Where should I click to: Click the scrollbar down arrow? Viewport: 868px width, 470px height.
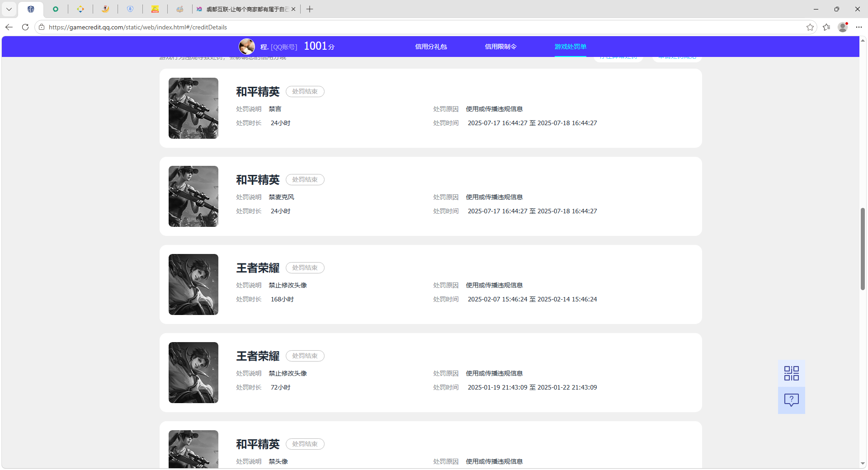click(x=863, y=463)
